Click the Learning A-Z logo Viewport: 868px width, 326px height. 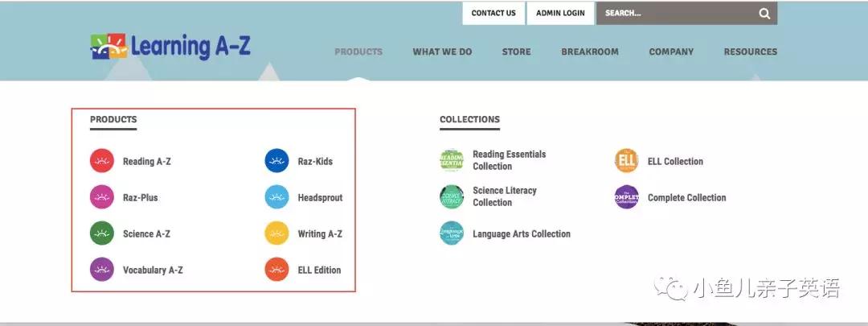pyautogui.click(x=170, y=47)
